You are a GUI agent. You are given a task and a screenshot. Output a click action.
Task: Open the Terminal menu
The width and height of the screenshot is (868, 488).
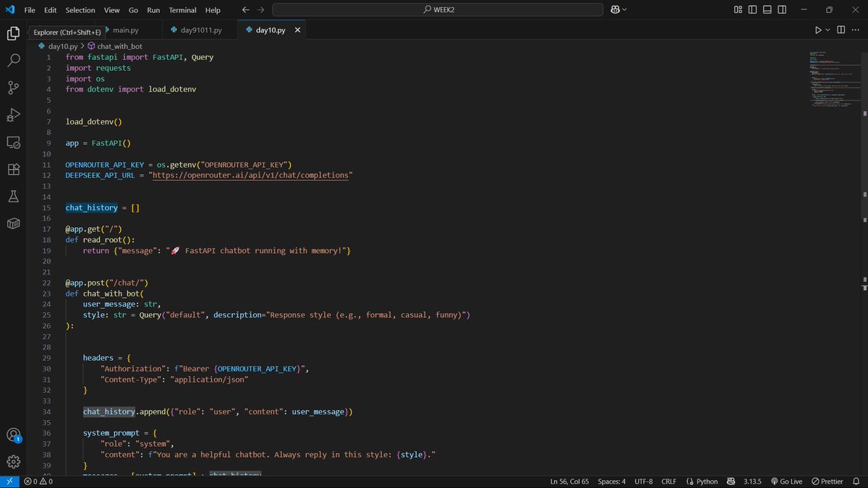(182, 9)
